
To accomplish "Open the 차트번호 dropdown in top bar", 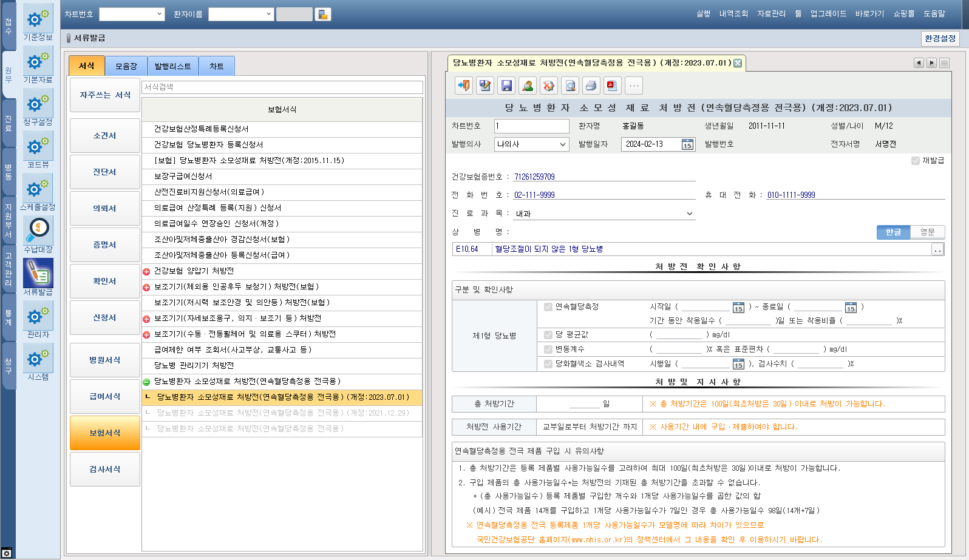I will coord(159,14).
